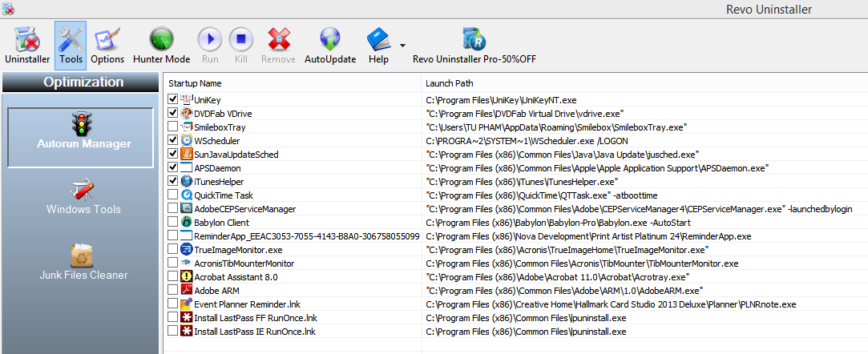The height and width of the screenshot is (354, 868).
Task: Check Event Planner Reminder.lnk checkbox
Action: 172,304
